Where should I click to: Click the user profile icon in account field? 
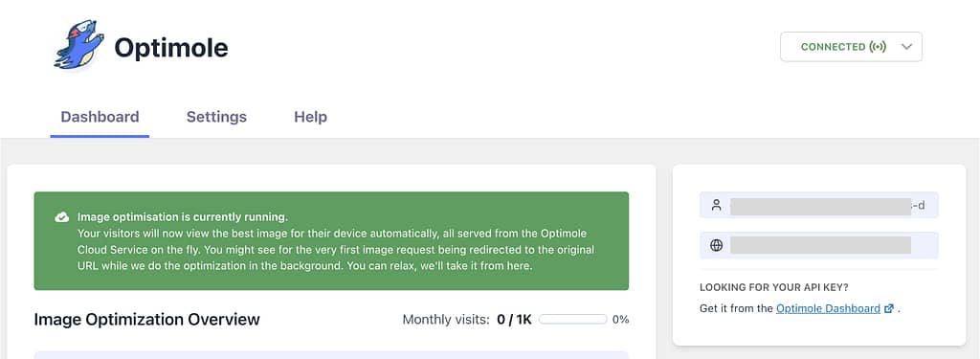click(716, 205)
